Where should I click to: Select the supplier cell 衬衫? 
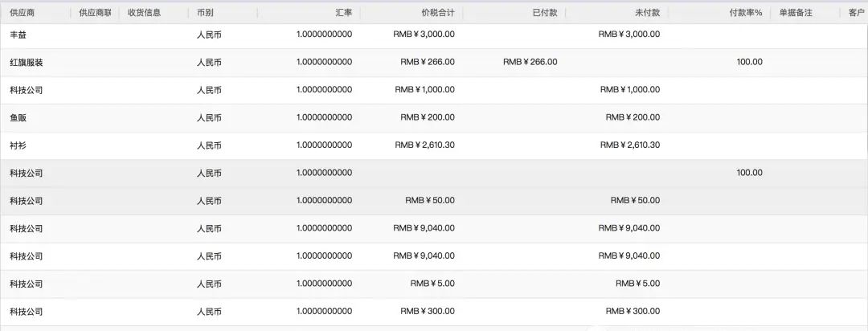(18, 145)
